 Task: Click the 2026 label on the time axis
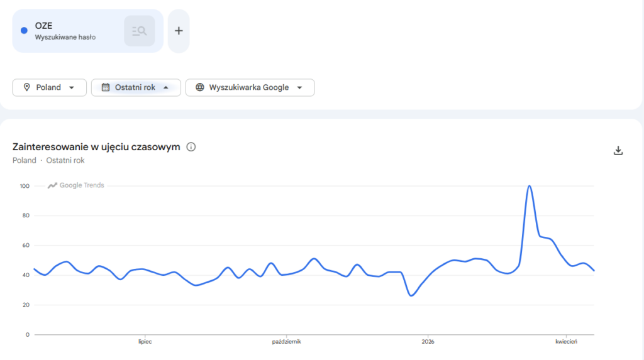point(428,342)
